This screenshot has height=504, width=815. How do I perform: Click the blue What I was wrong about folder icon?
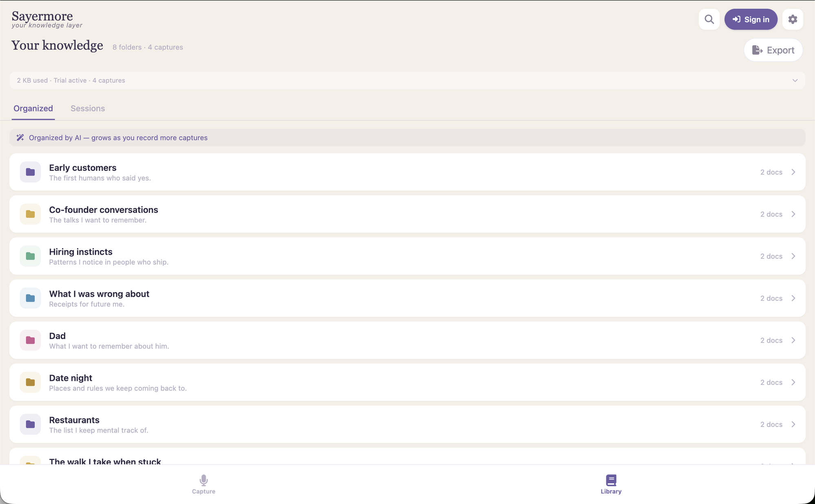pos(30,298)
